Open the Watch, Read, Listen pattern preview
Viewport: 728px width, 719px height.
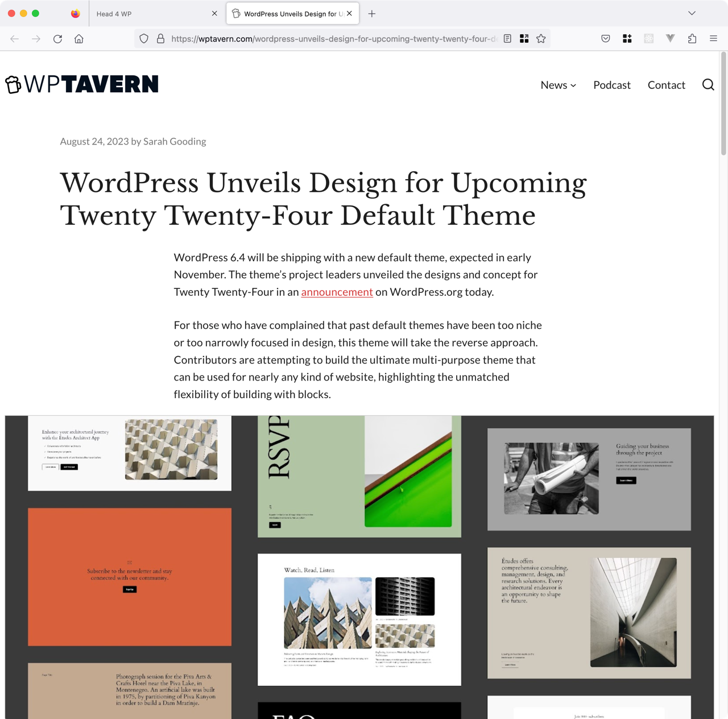pyautogui.click(x=359, y=619)
